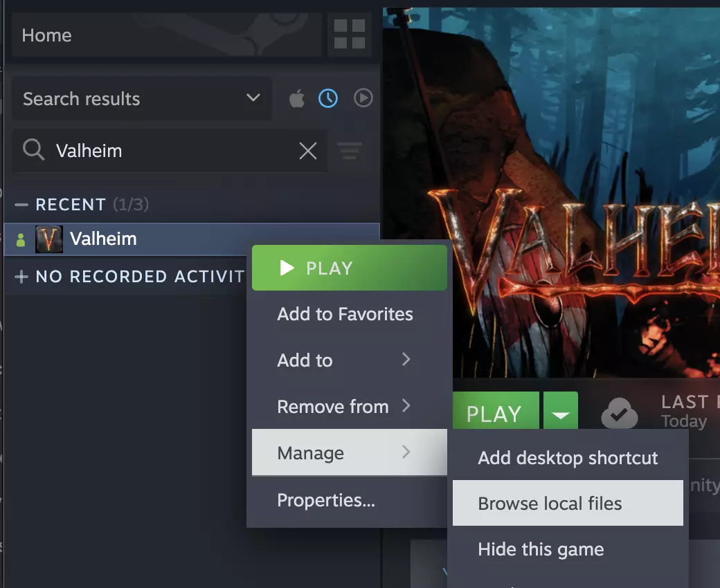Open the advanced filter settings icon
This screenshot has width=720, height=588.
tap(350, 151)
